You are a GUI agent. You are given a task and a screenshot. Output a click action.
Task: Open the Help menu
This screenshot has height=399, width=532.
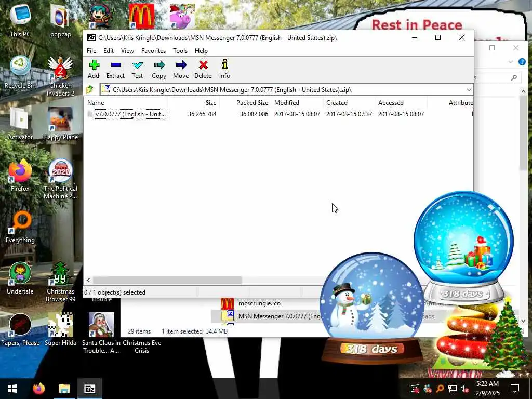pyautogui.click(x=201, y=51)
